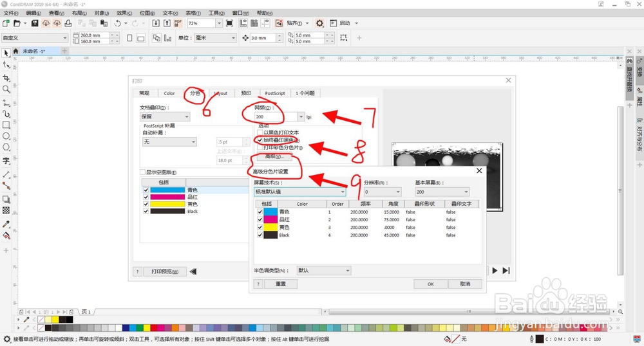
Task: Open the Bitmaps menu
Action: coord(147,13)
